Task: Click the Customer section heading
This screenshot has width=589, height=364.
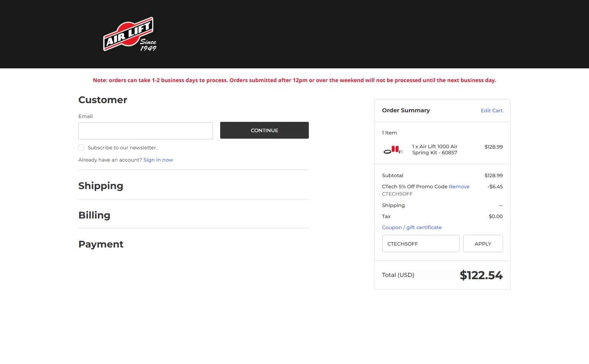Action: pyautogui.click(x=103, y=100)
